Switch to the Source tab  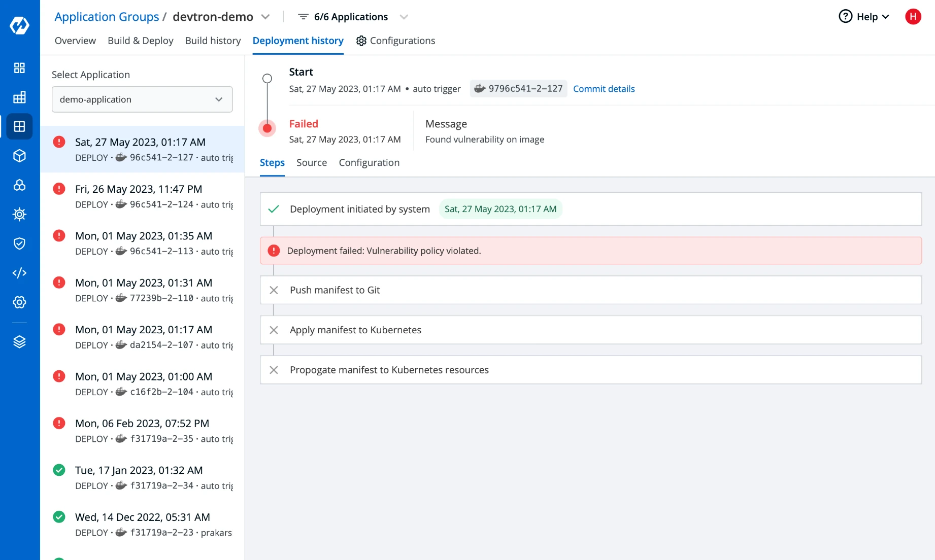point(311,163)
